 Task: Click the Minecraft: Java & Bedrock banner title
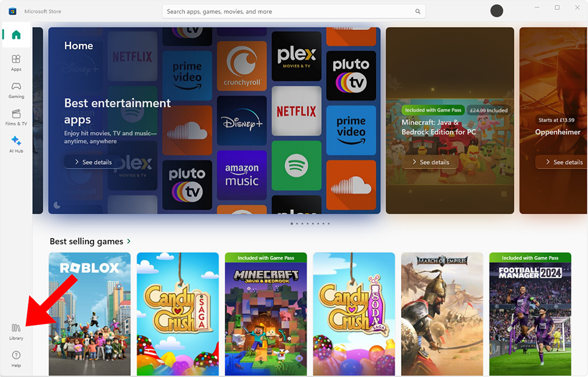click(x=438, y=127)
